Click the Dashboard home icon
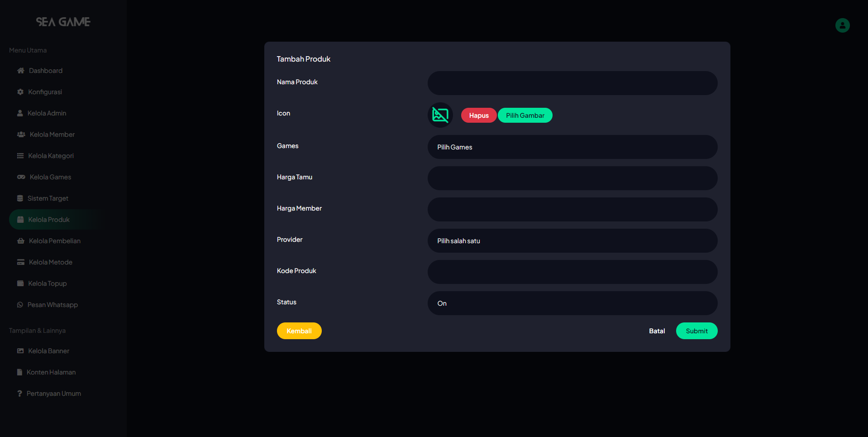 (21, 71)
